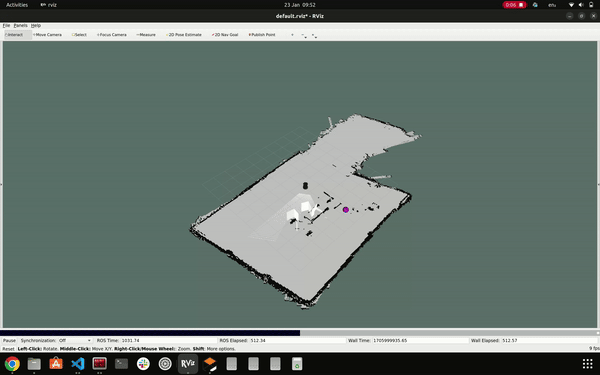Click the Pause button in Time panel
This screenshot has height=375, width=600.
click(x=10, y=340)
